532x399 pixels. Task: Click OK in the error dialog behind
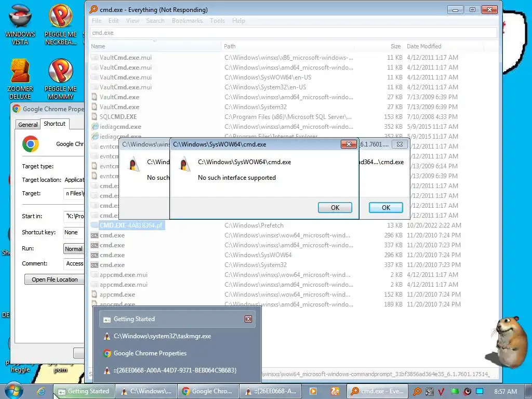tap(386, 208)
